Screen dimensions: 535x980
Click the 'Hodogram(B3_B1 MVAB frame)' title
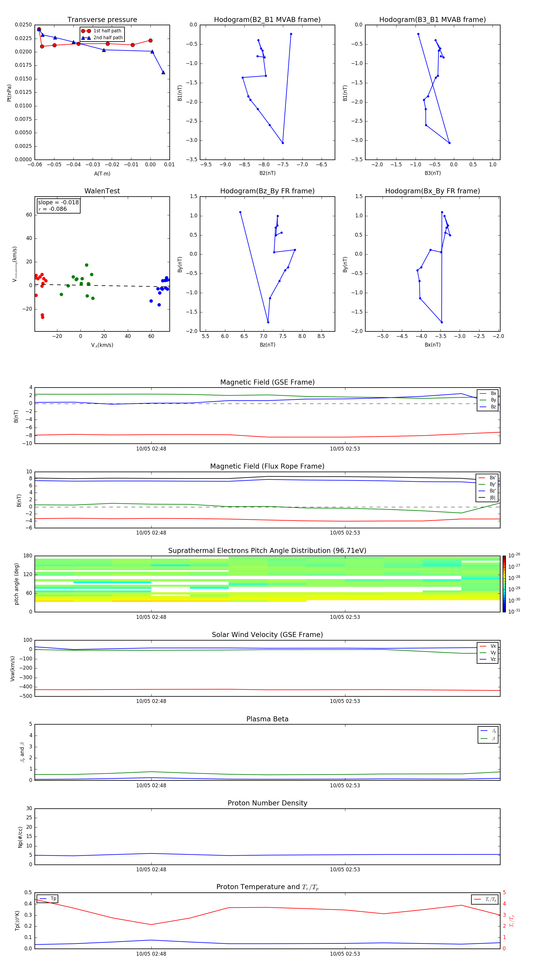432,20
